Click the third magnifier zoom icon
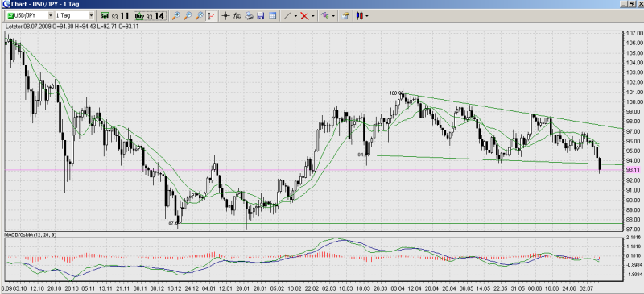 199,16
